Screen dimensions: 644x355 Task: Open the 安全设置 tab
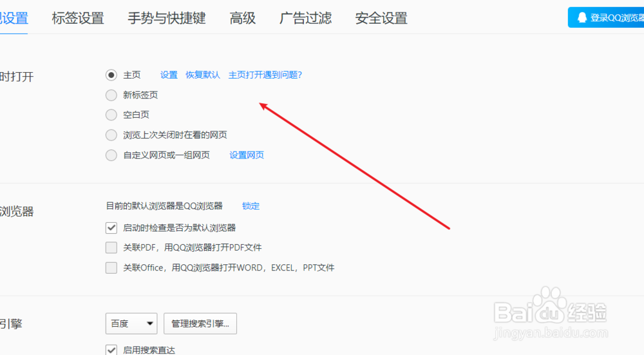381,18
